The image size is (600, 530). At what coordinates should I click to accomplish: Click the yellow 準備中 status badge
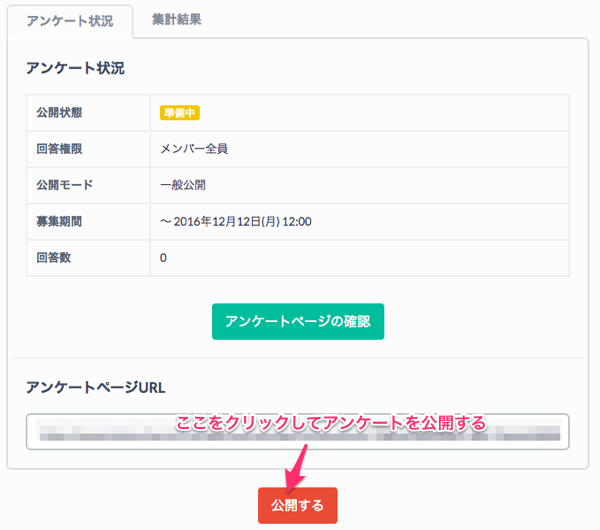point(181,113)
